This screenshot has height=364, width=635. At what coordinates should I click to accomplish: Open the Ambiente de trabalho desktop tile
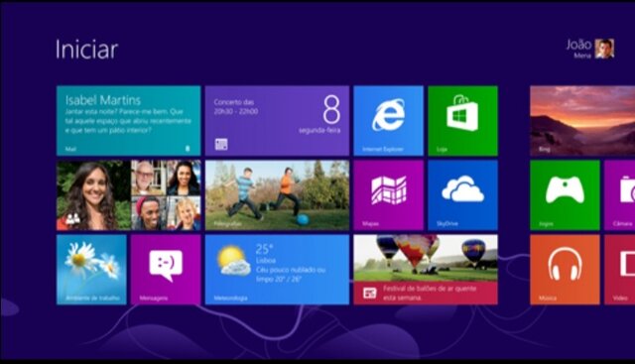coord(91,270)
